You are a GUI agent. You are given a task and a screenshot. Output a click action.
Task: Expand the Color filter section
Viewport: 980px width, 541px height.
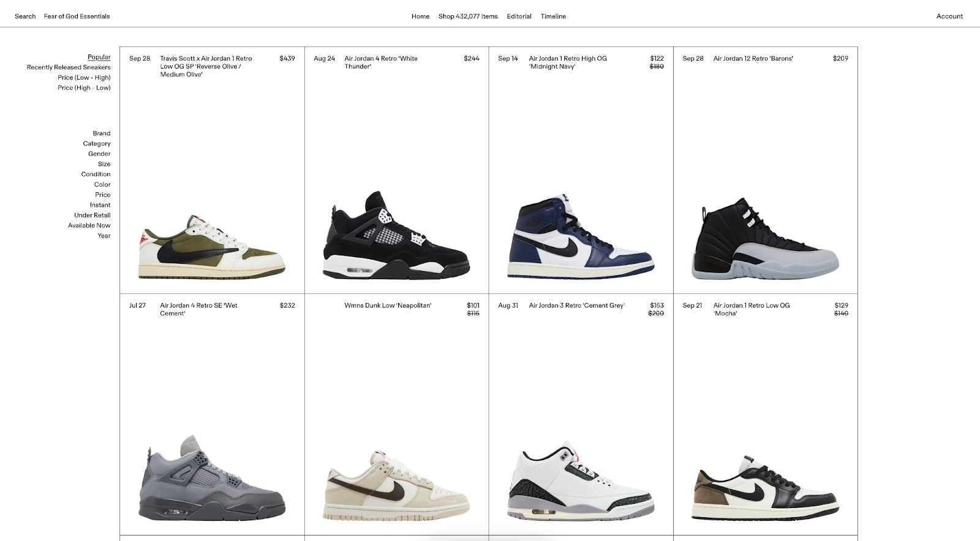click(x=102, y=184)
